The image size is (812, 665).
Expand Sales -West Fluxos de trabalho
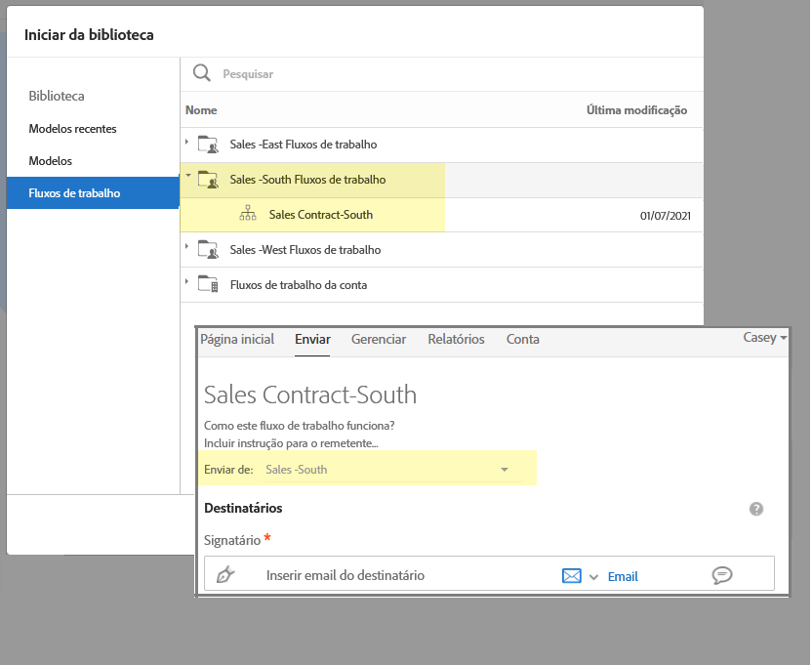[x=186, y=249]
